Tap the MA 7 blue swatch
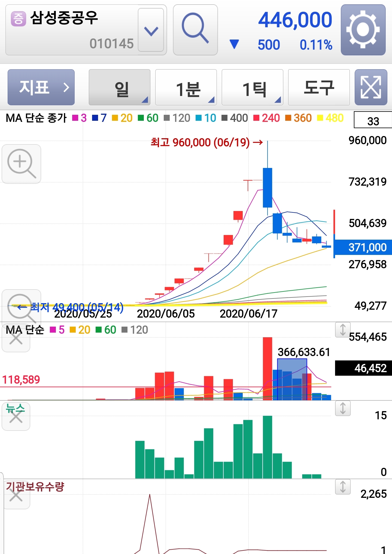This screenshot has height=554, width=392. (x=95, y=118)
